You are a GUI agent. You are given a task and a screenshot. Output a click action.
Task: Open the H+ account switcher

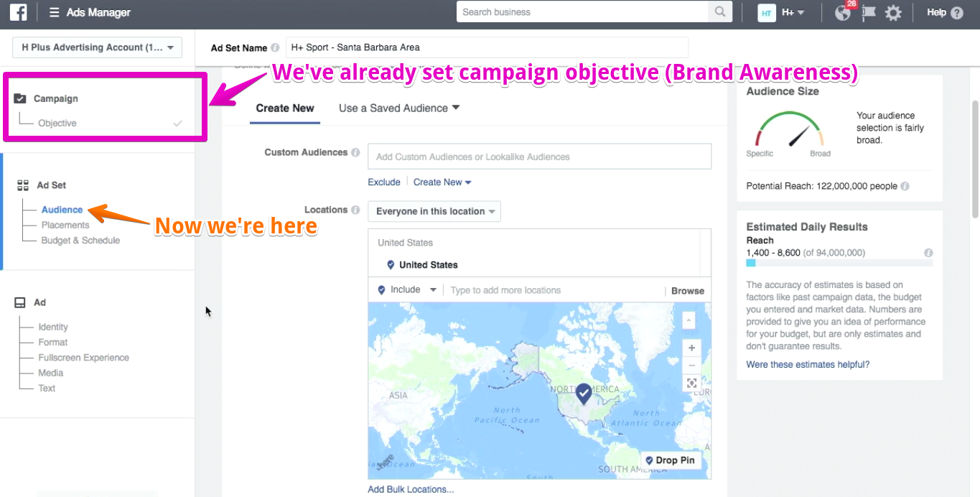click(x=781, y=12)
